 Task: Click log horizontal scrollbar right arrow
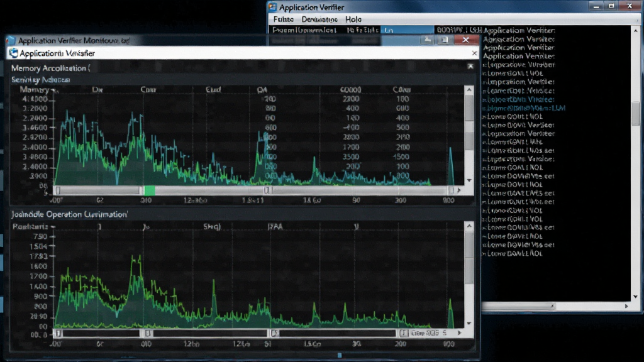[626, 306]
